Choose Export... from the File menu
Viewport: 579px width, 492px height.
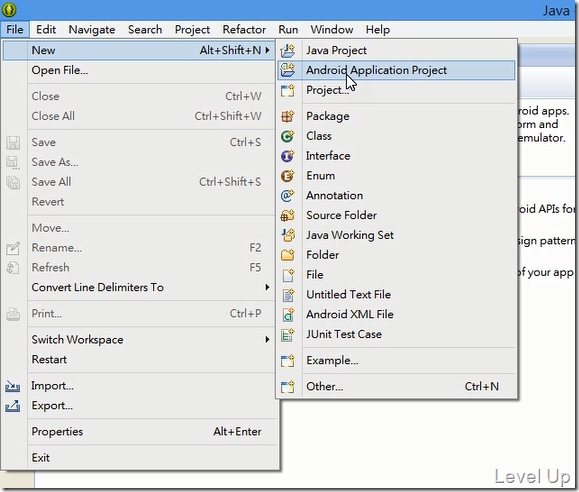click(x=139, y=406)
